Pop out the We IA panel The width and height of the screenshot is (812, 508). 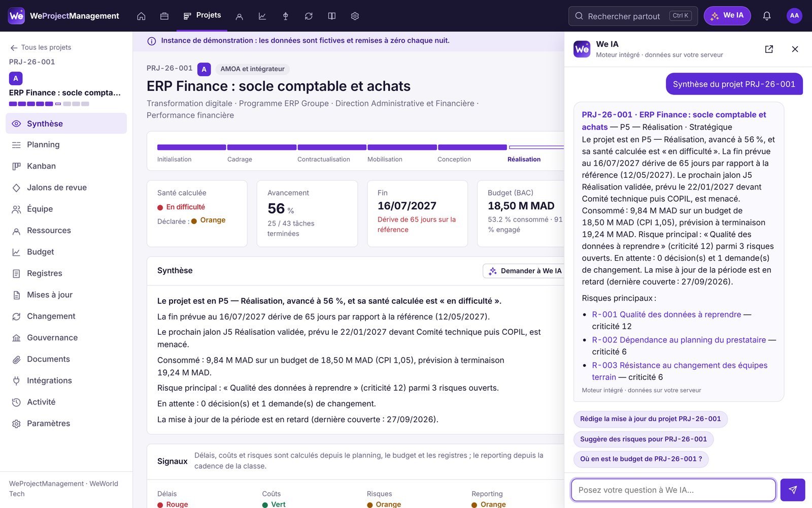[x=769, y=49]
